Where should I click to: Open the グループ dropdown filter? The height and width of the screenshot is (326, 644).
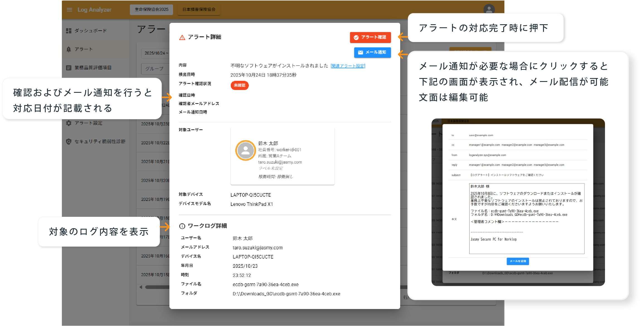[155, 69]
